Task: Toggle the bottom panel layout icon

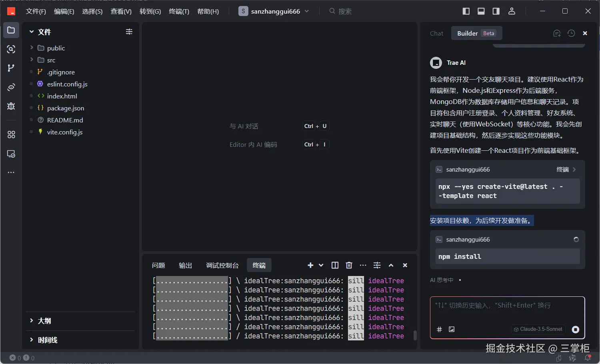Action: pos(481,11)
